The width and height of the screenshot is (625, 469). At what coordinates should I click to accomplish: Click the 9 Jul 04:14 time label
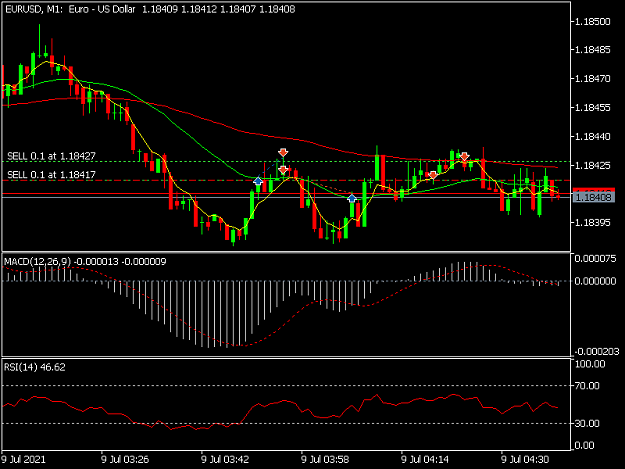(x=425, y=459)
